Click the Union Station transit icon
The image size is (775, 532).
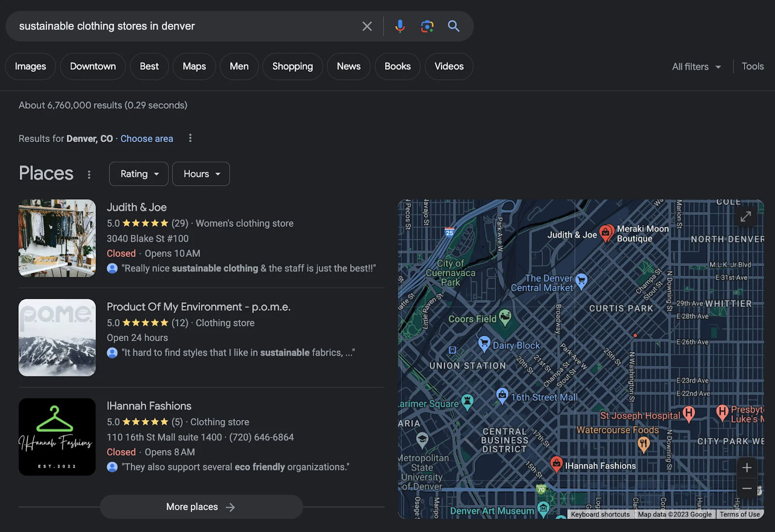pyautogui.click(x=452, y=350)
